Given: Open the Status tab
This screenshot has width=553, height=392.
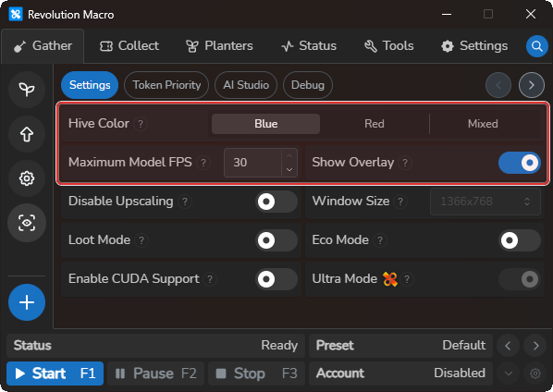Looking at the screenshot, I should click(309, 46).
